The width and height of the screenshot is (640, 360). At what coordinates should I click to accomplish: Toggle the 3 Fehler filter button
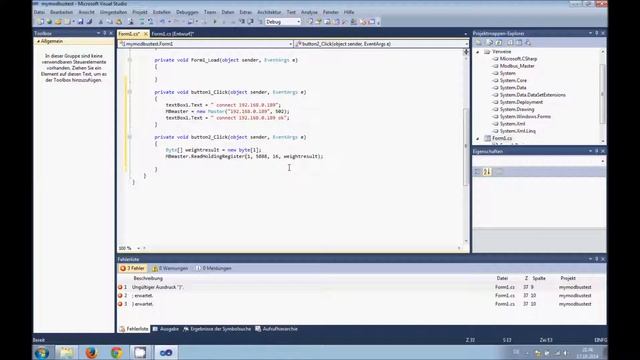tap(132, 268)
